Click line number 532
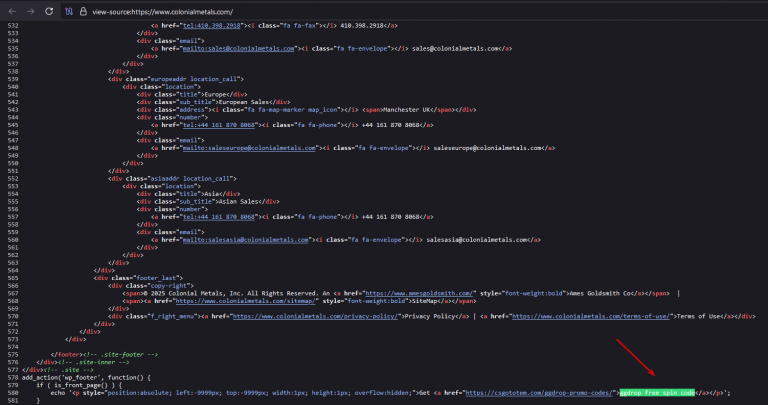 pyautogui.click(x=13, y=25)
